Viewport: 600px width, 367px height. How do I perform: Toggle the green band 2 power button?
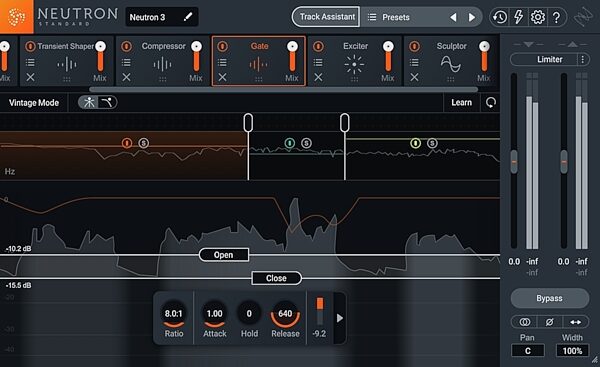[x=290, y=143]
